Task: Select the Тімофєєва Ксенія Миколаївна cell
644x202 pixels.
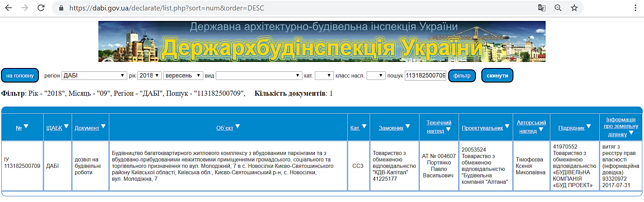Action: click(531, 166)
